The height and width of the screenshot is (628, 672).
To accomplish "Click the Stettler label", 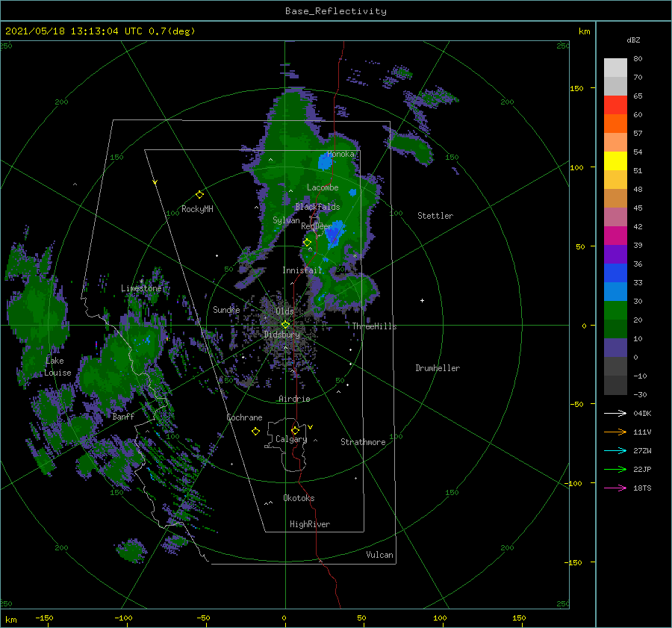I will coord(435,216).
